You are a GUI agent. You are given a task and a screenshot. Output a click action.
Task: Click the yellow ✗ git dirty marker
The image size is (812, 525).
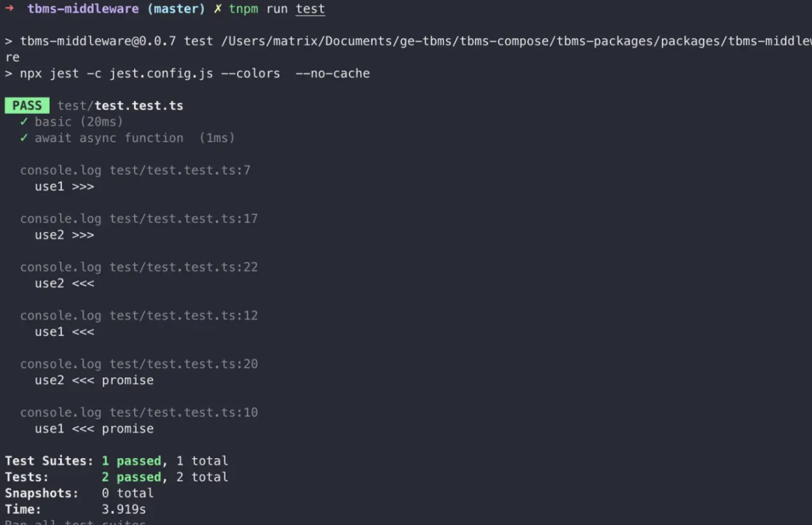point(217,9)
